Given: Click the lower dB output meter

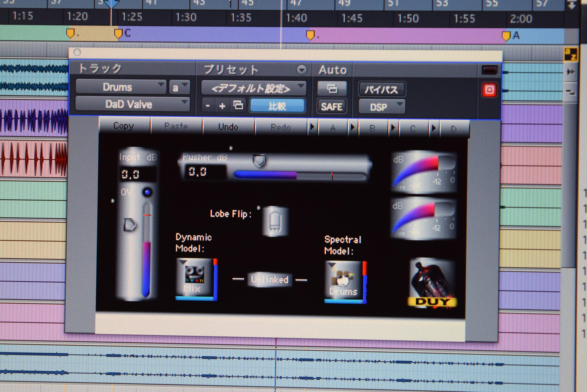Looking at the screenshot, I should coord(424,218).
